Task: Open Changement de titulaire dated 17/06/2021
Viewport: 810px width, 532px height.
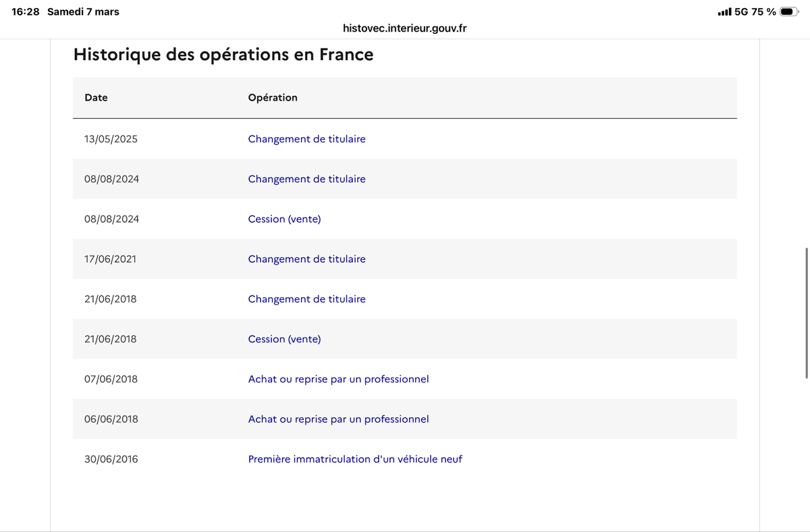Action: tap(306, 259)
